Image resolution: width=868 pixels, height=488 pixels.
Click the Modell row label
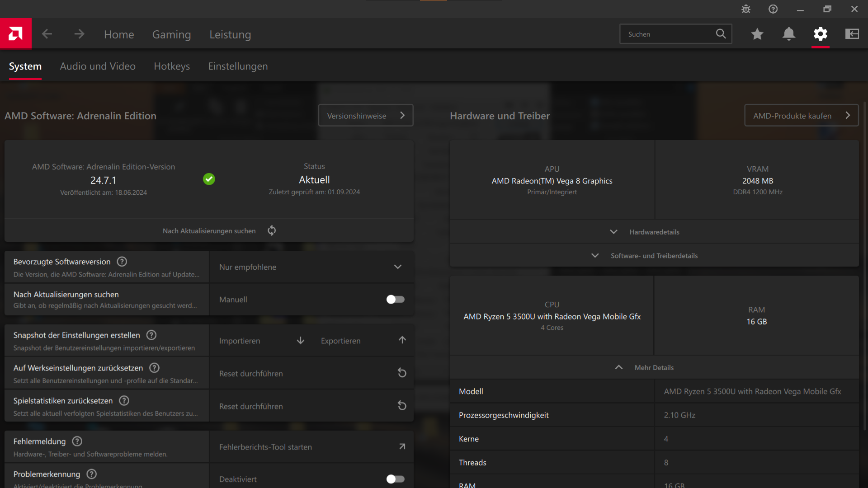point(471,391)
